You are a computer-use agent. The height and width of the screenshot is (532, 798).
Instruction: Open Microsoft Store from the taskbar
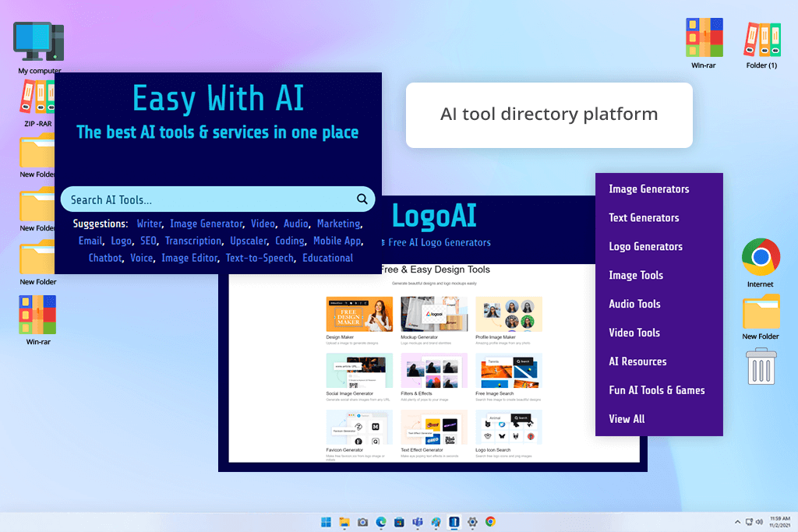pyautogui.click(x=400, y=522)
